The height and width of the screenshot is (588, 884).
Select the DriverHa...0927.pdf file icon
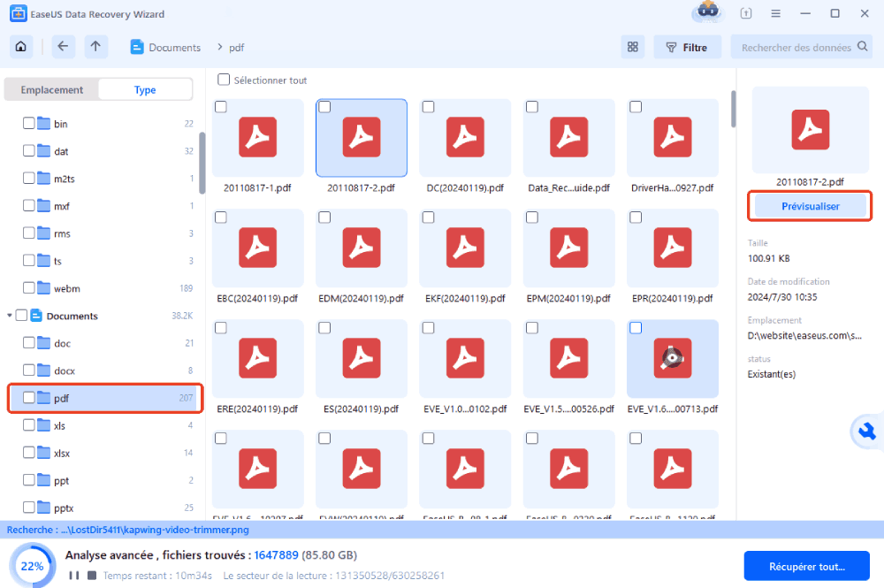click(673, 137)
